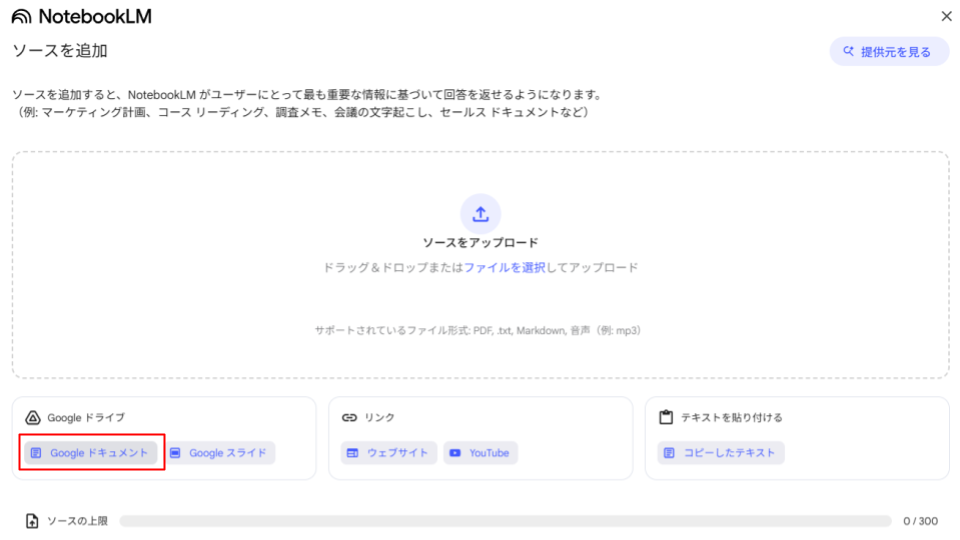Add a ウェブサイト source
Image resolution: width=960 pixels, height=540 pixels.
point(389,453)
